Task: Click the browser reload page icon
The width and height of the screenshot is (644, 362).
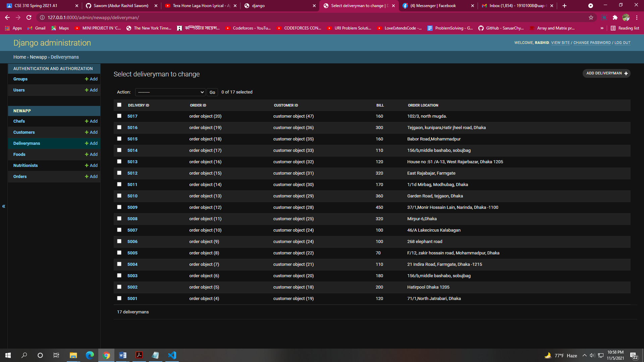Action: (29, 17)
